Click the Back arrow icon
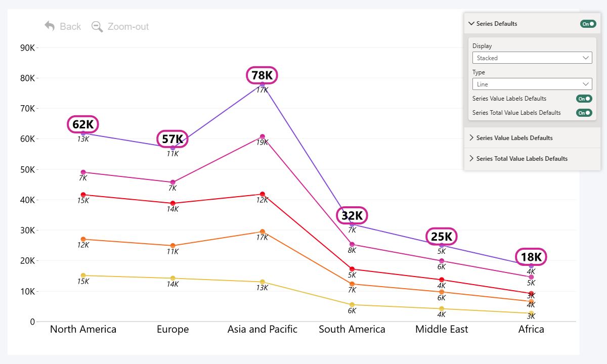Viewport: 607px width, 364px height. pyautogui.click(x=49, y=26)
